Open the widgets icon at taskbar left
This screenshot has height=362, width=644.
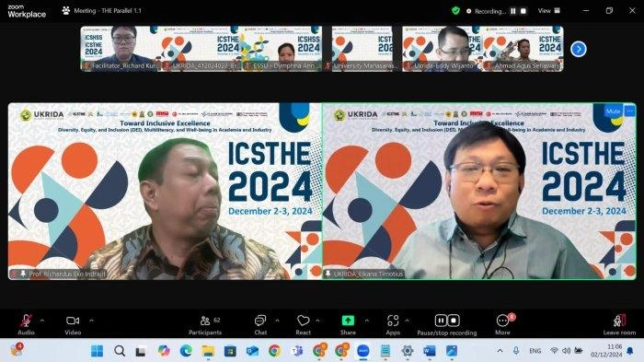click(x=17, y=350)
